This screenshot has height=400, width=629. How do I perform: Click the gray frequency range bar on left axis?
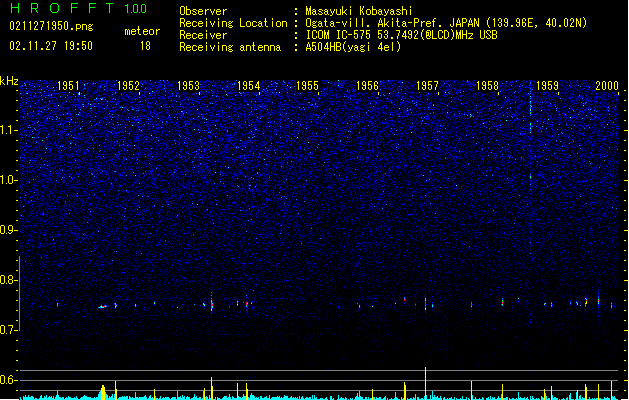(19, 294)
